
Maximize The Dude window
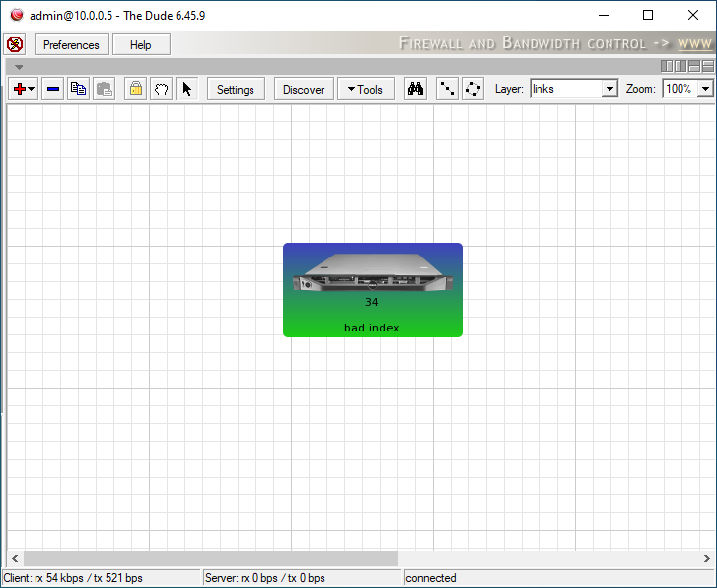pos(648,15)
